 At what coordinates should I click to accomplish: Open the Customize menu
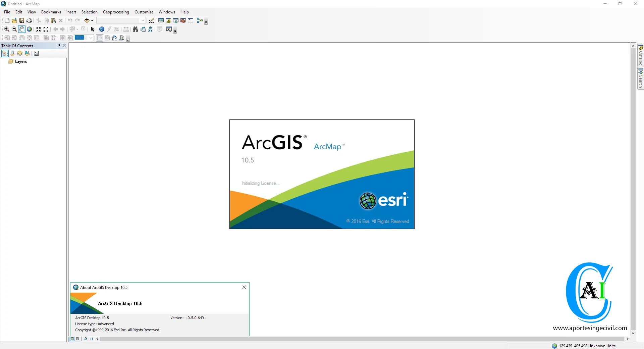pyautogui.click(x=144, y=12)
